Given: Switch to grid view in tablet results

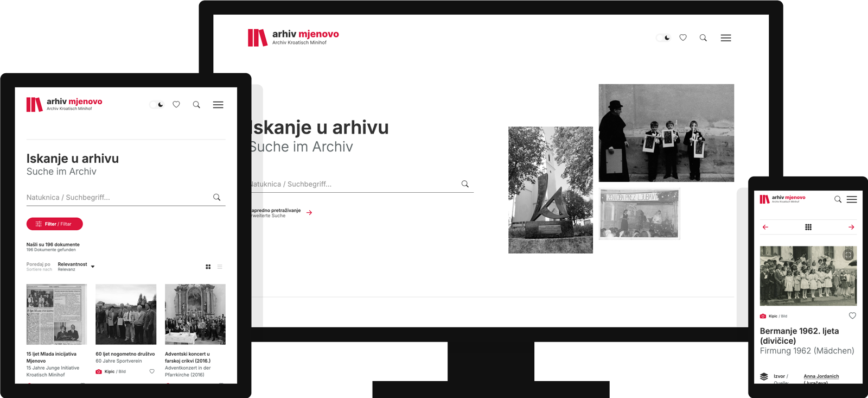Looking at the screenshot, I should coord(208,267).
